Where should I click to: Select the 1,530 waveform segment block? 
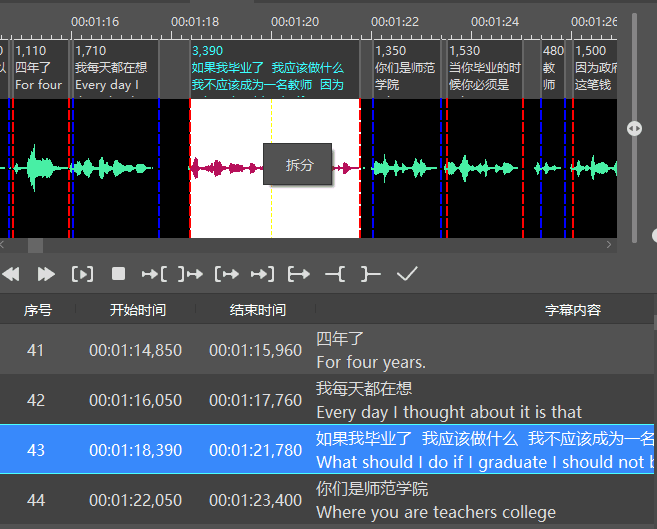(x=485, y=69)
